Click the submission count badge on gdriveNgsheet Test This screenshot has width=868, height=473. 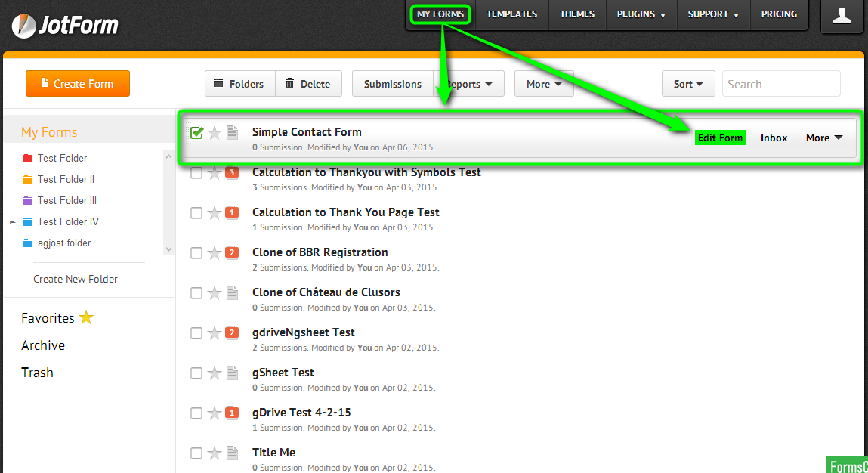pos(233,333)
